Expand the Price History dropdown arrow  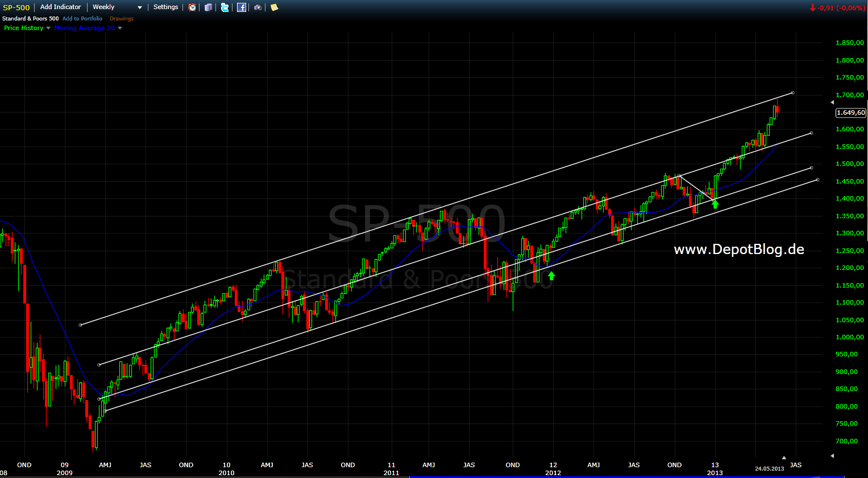click(48, 28)
